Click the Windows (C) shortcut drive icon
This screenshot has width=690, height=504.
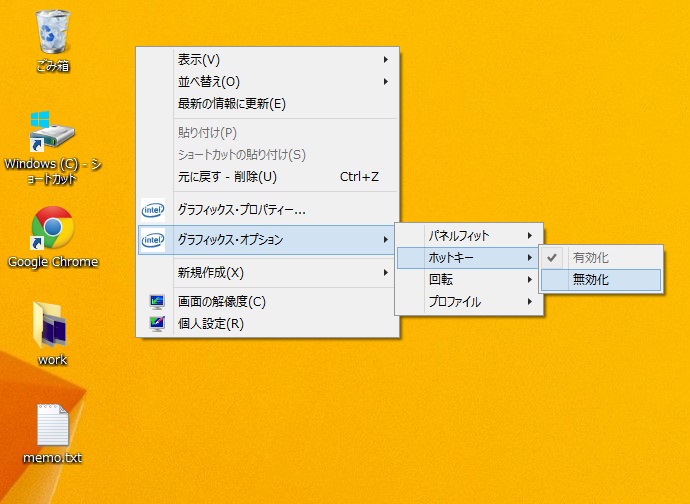(52, 132)
